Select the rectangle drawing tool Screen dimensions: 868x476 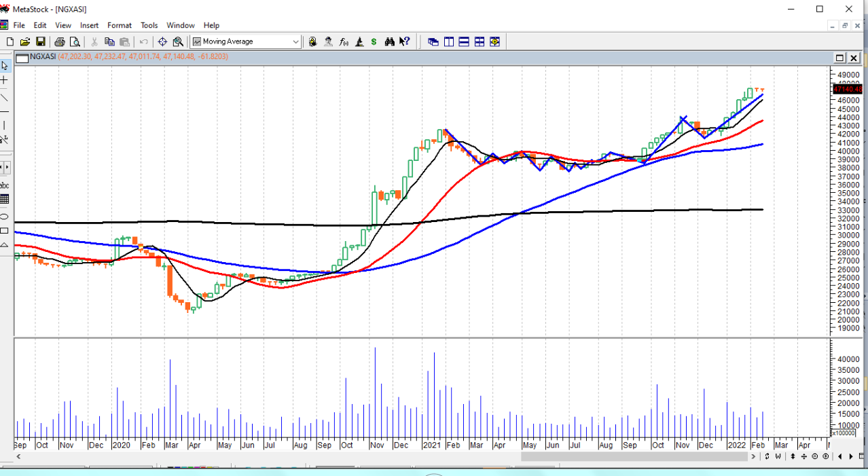(4, 231)
